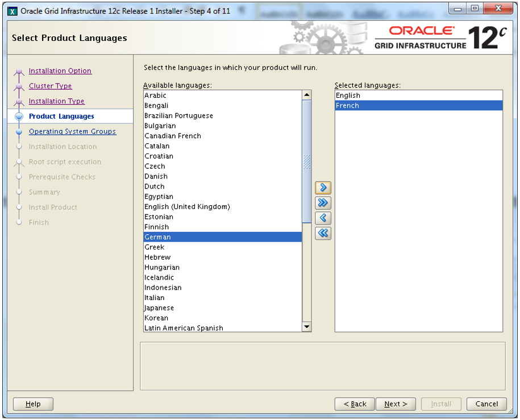The height and width of the screenshot is (420, 520).
Task: Add selected language with single right arrow
Action: (323, 188)
